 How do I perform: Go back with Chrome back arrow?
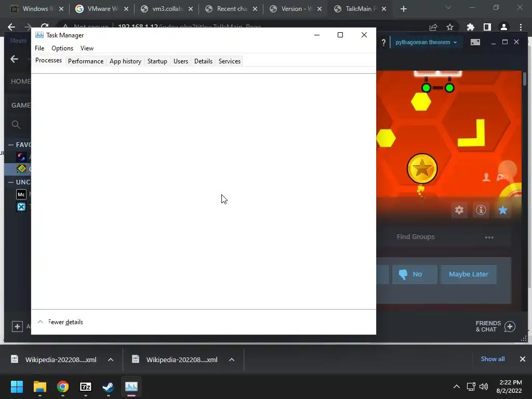point(11,27)
